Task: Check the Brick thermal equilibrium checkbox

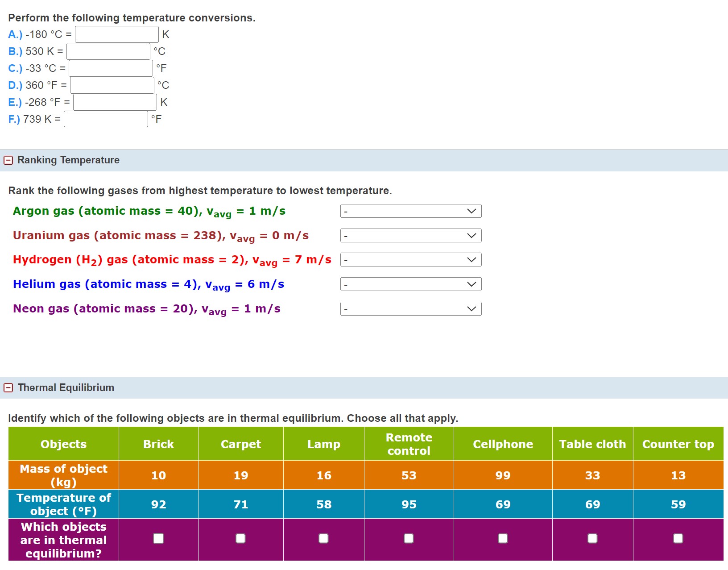Action: point(158,539)
